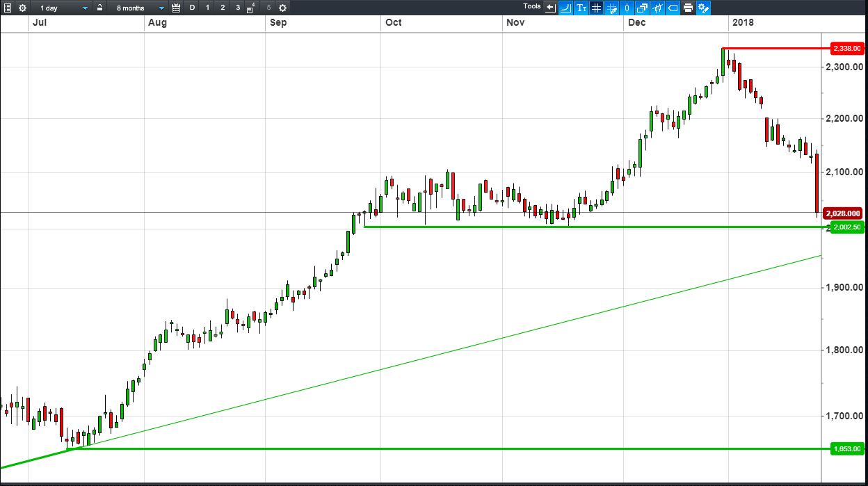Screen dimensions: 868x486
Task: Open preset settings gear icon
Action: tap(282, 8)
